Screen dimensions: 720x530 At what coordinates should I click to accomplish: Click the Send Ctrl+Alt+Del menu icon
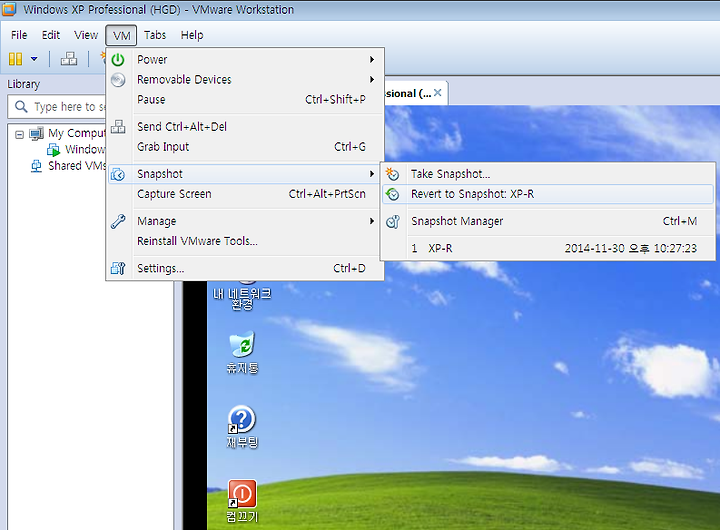118,127
